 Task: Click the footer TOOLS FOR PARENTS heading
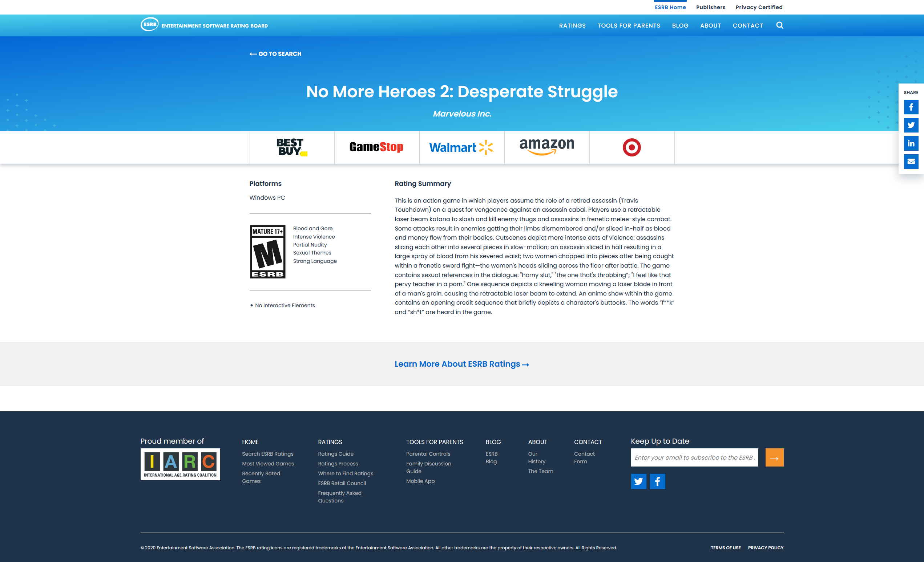pyautogui.click(x=434, y=442)
